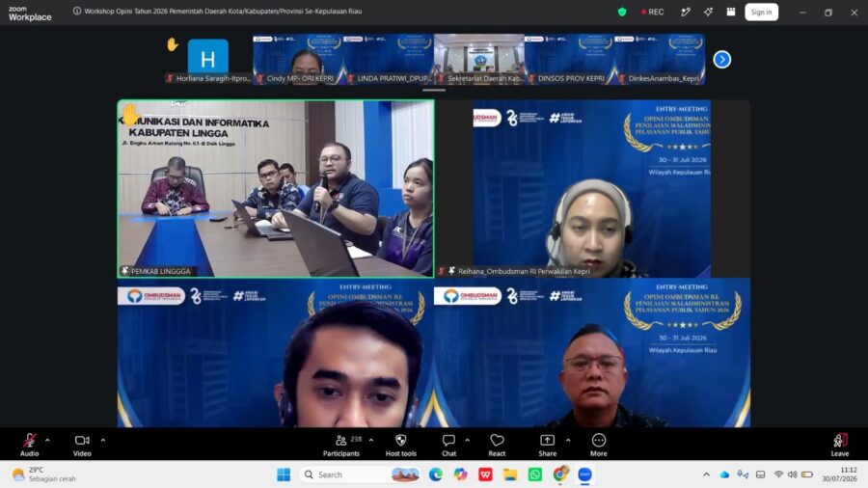
Task: Click the Sign in button
Action: (x=761, y=12)
